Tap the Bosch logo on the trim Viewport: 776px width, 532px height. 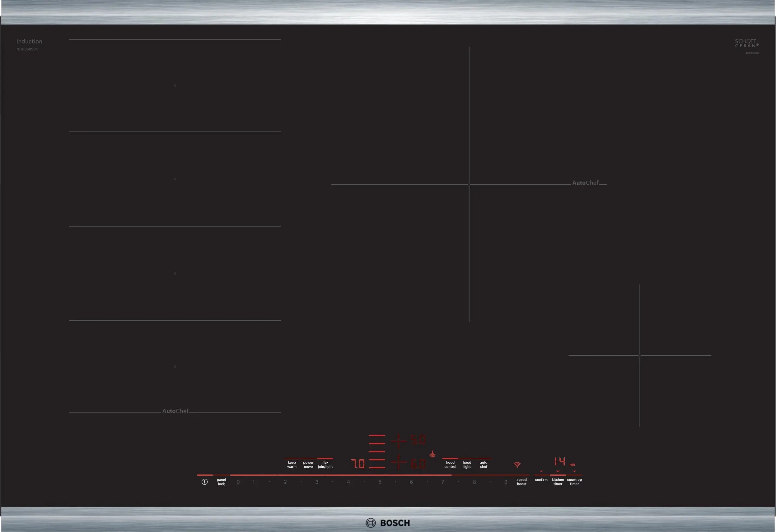click(x=388, y=523)
